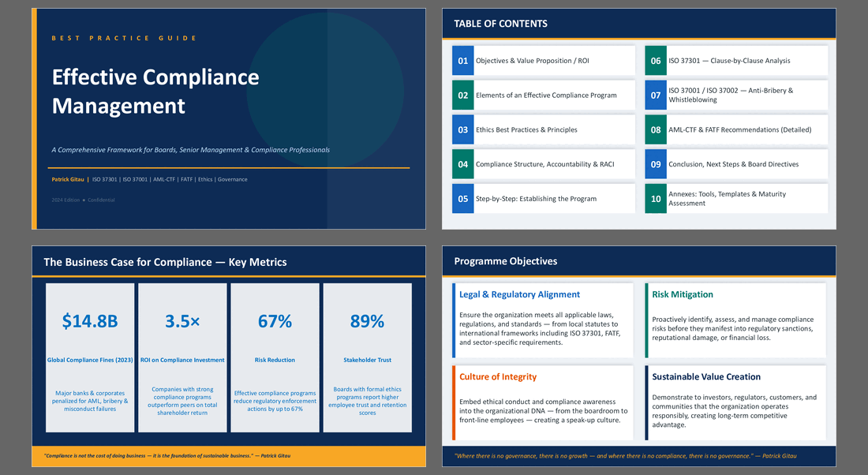
Task: Click the 3.5× ROI metric card
Action: 182,357
